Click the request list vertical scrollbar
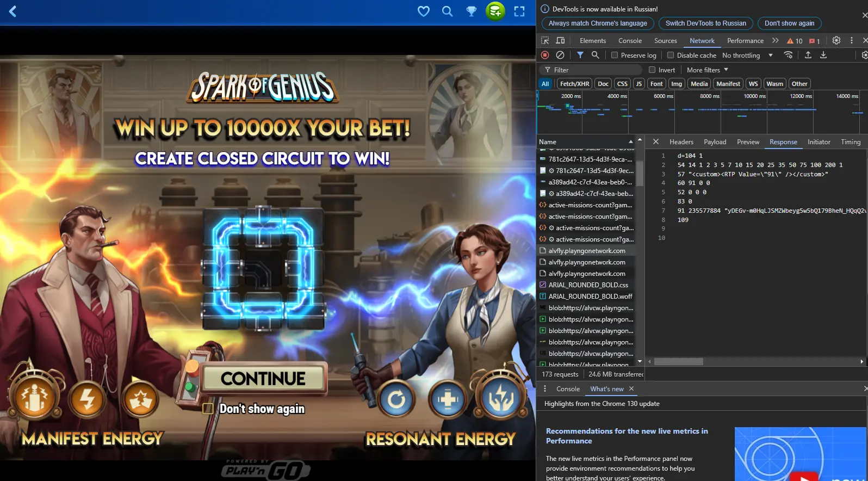The width and height of the screenshot is (868, 481). tap(640, 174)
